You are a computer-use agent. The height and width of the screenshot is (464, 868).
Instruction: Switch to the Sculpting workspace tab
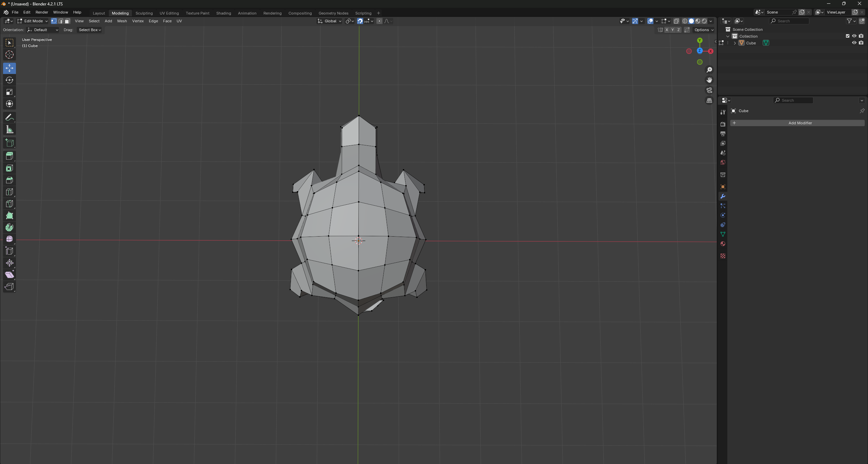[144, 13]
